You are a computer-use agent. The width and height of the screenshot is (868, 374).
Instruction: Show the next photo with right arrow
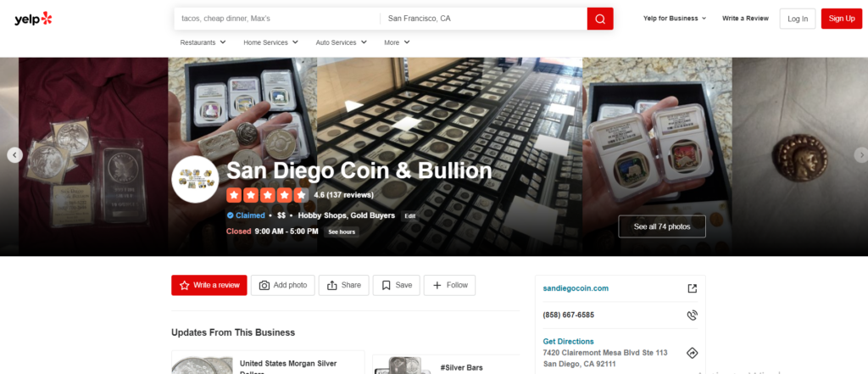(861, 154)
